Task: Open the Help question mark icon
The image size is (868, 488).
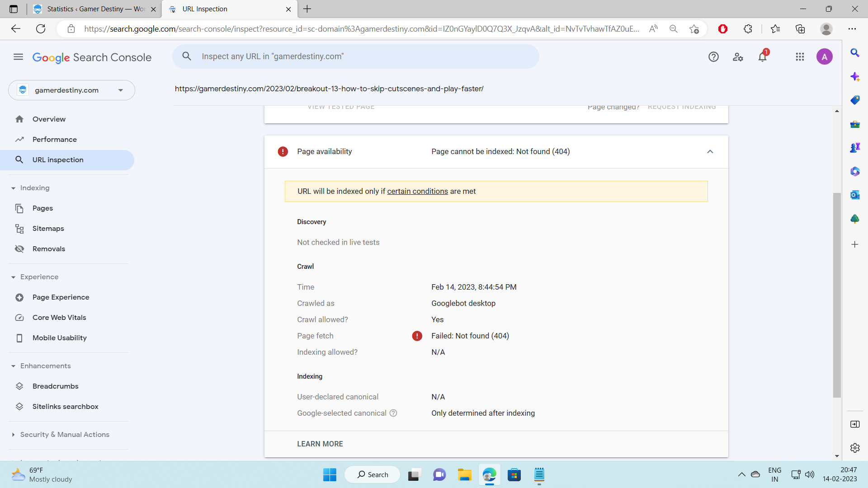Action: coord(713,57)
